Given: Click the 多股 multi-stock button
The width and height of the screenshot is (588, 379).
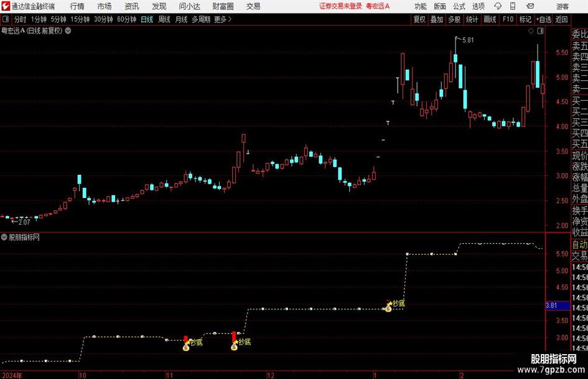Looking at the screenshot, I should tap(454, 19).
